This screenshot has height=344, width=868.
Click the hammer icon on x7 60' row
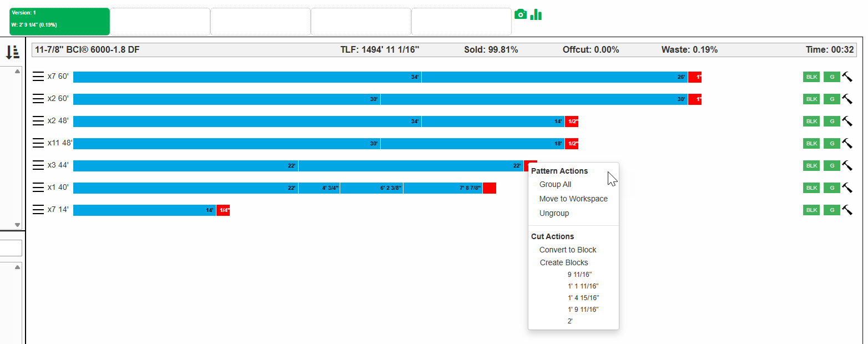click(x=847, y=77)
